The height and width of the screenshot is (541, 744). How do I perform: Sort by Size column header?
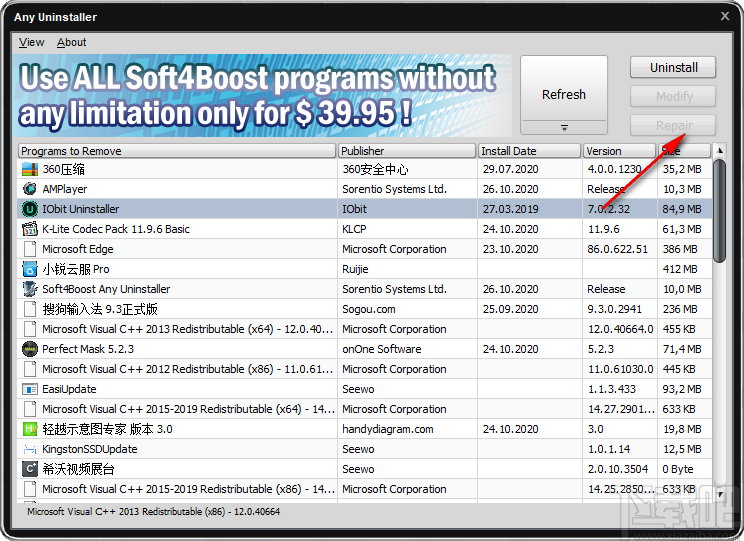click(684, 151)
